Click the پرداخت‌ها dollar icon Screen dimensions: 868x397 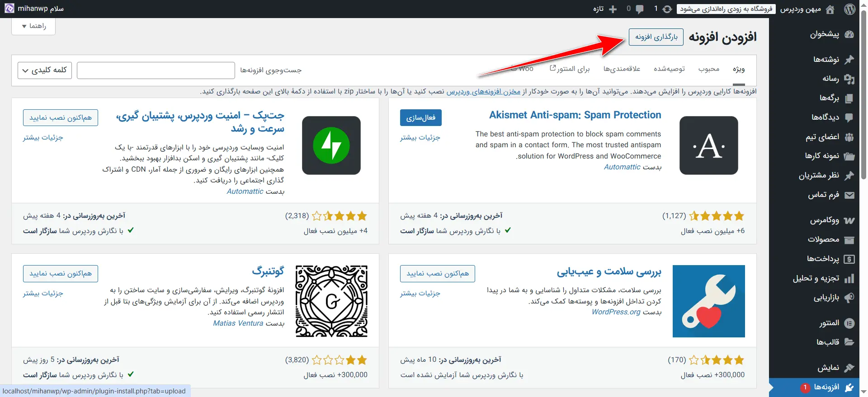tap(849, 259)
